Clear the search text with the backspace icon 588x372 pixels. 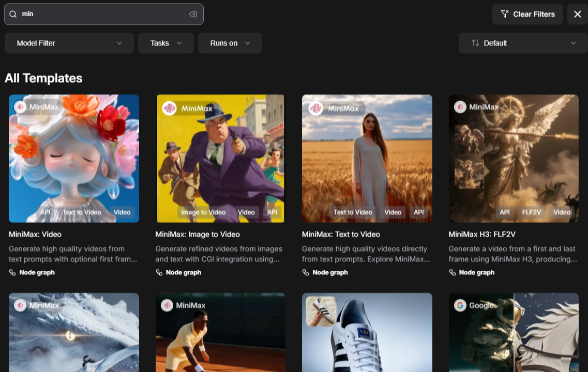coord(193,14)
